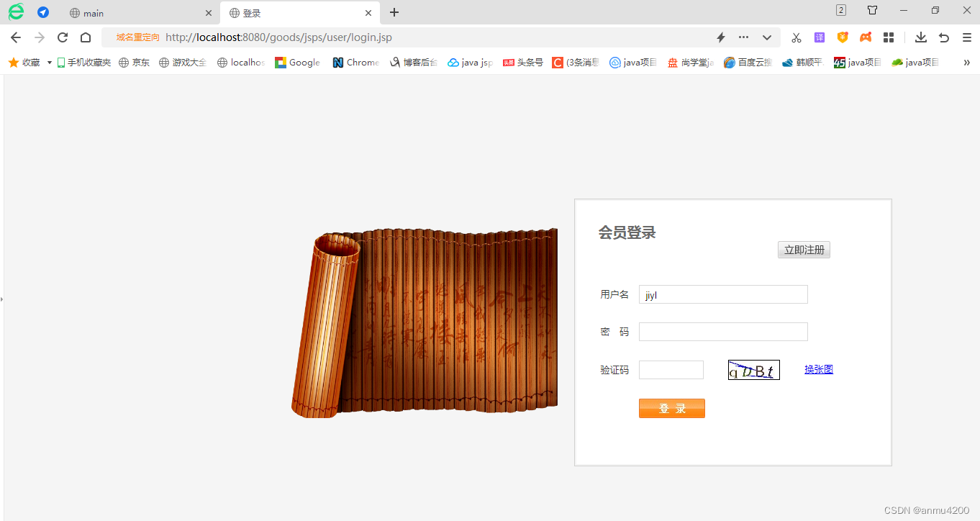Open the screenshot scissors tool

[796, 37]
